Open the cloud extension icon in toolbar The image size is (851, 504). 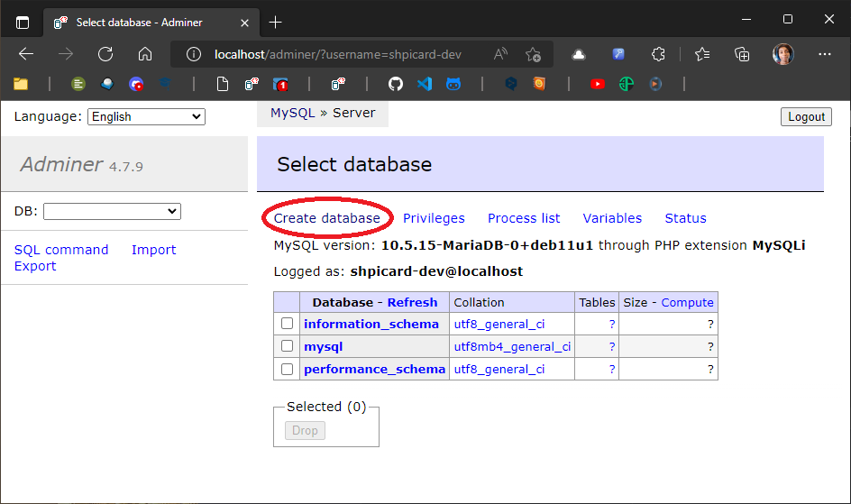[579, 54]
